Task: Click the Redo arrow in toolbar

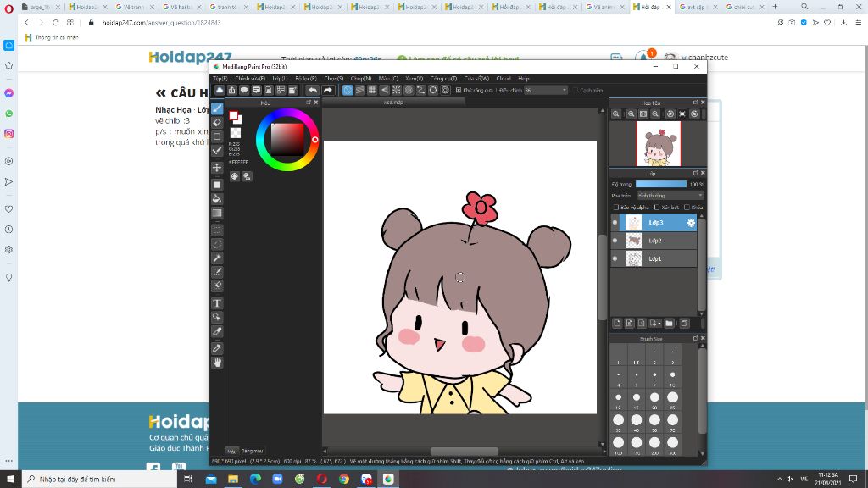Action: click(328, 90)
